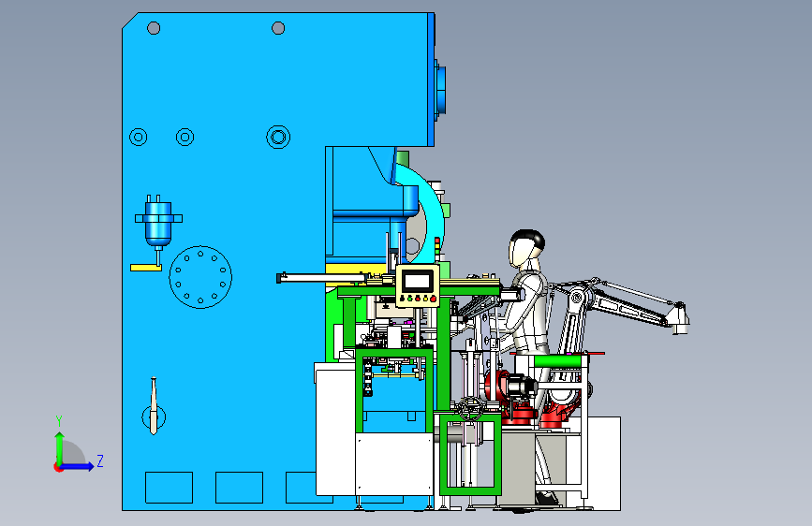Image resolution: width=812 pixels, height=526 pixels.
Task: Click the green Y axis arrow of triad
Action: coord(60,447)
